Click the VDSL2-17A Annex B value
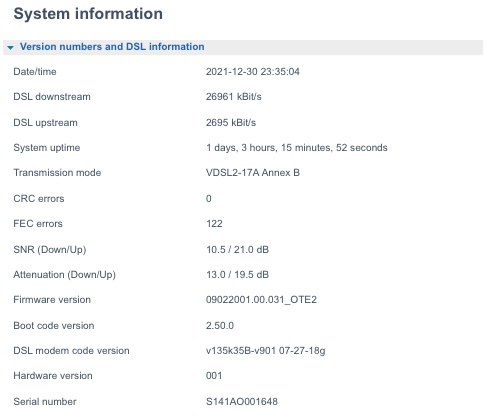The height and width of the screenshot is (417, 488). [253, 173]
